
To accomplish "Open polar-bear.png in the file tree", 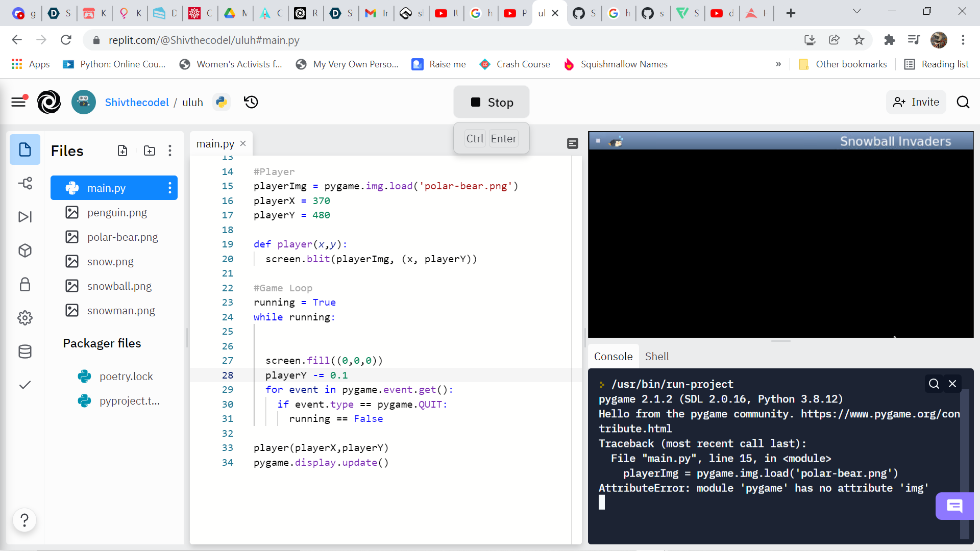I will click(x=122, y=237).
